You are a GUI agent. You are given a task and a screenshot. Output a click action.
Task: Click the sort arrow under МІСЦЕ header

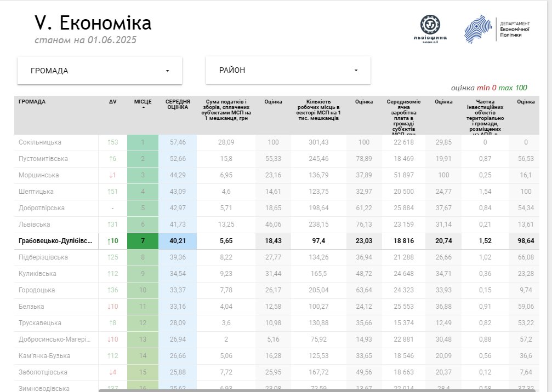(143, 108)
